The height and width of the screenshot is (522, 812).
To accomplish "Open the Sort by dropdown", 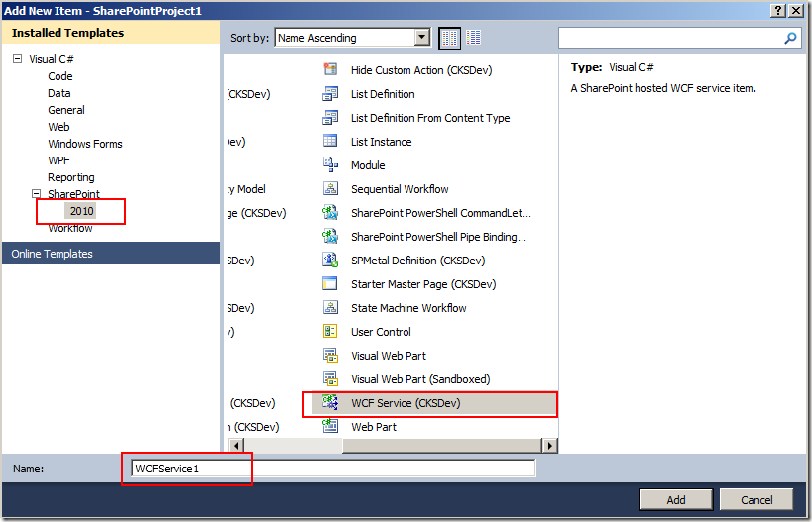I will 421,38.
